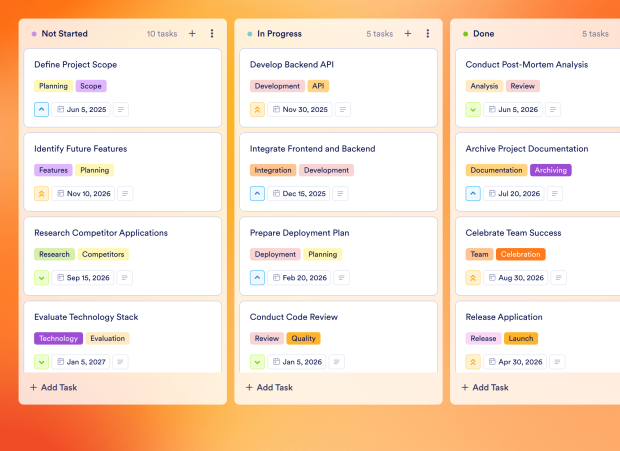Image resolution: width=620 pixels, height=451 pixels.
Task: Change priority on Define Project Scope card
Action: tap(41, 109)
